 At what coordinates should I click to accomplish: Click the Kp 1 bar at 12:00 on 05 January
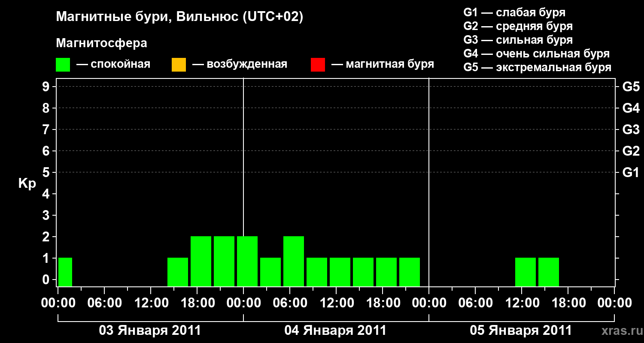(526, 272)
